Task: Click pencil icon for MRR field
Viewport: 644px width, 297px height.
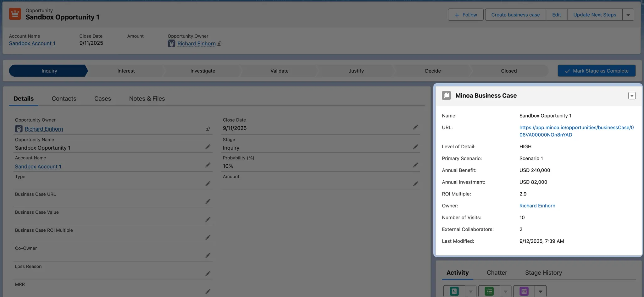Action: [x=208, y=291]
